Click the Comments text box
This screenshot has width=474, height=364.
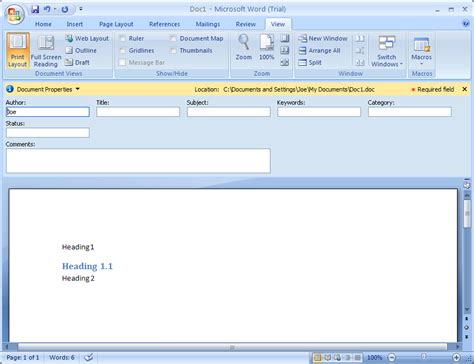138,161
